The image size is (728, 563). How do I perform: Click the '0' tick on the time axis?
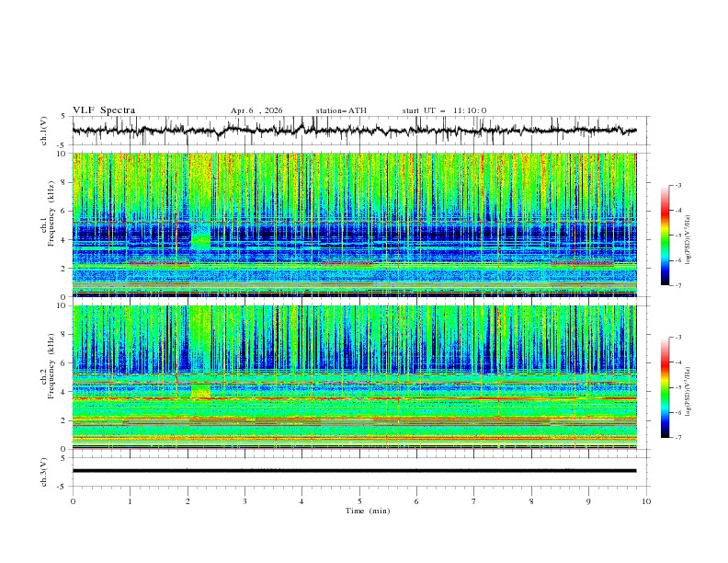73,501
